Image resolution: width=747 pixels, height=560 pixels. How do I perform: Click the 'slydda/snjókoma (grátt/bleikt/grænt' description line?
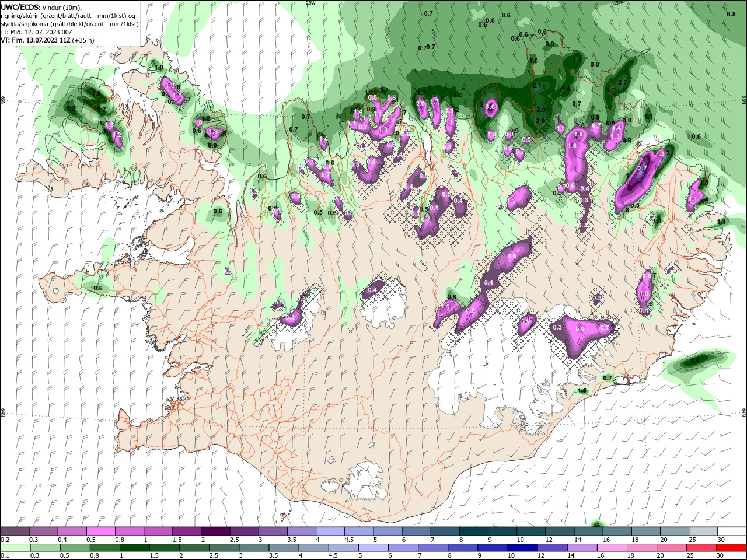click(x=69, y=24)
